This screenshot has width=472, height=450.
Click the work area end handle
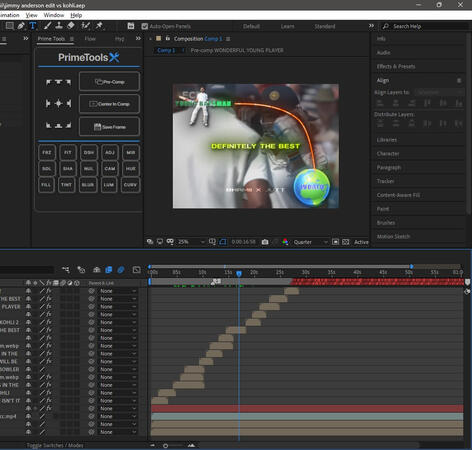point(412,266)
